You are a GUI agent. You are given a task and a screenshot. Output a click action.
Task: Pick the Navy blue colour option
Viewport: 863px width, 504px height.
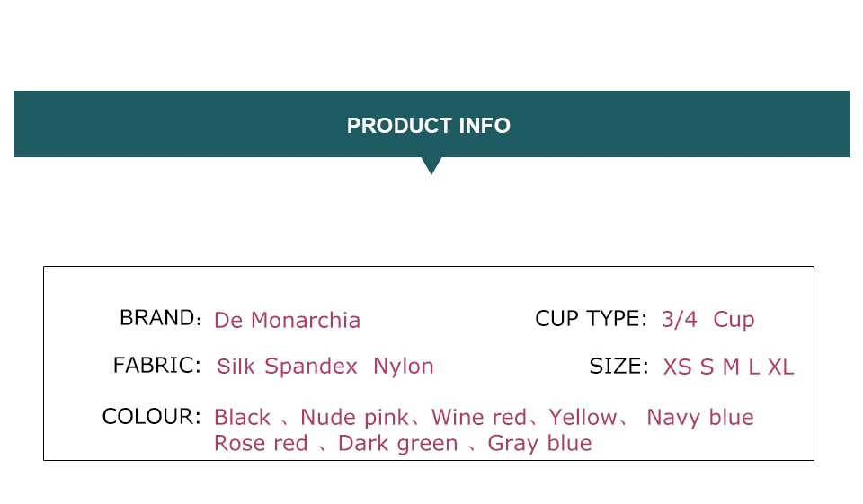700,418
